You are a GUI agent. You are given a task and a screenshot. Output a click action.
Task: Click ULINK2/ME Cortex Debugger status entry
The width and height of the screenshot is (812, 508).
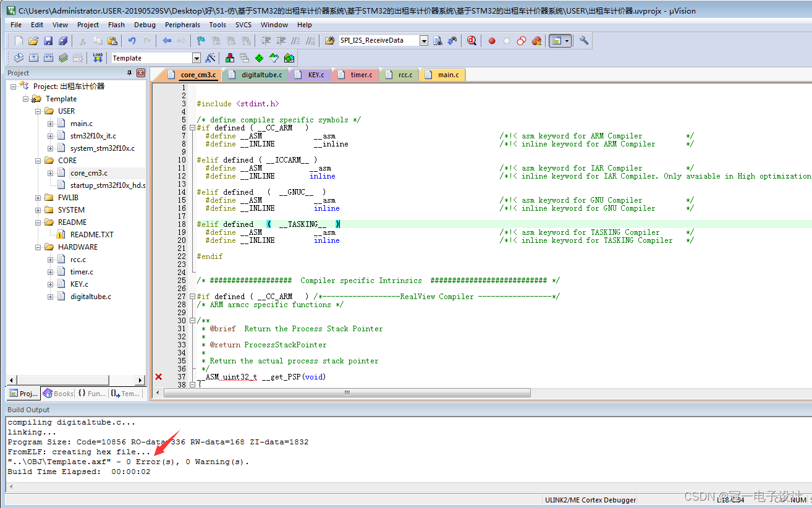(590, 499)
